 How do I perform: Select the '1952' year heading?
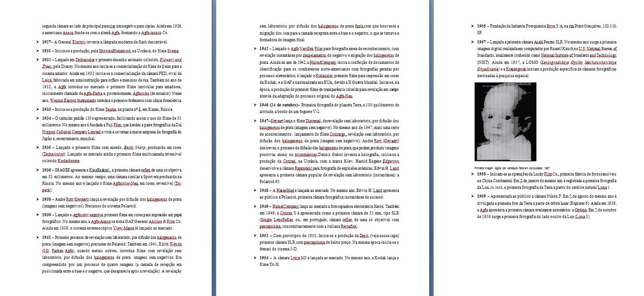click(265, 235)
